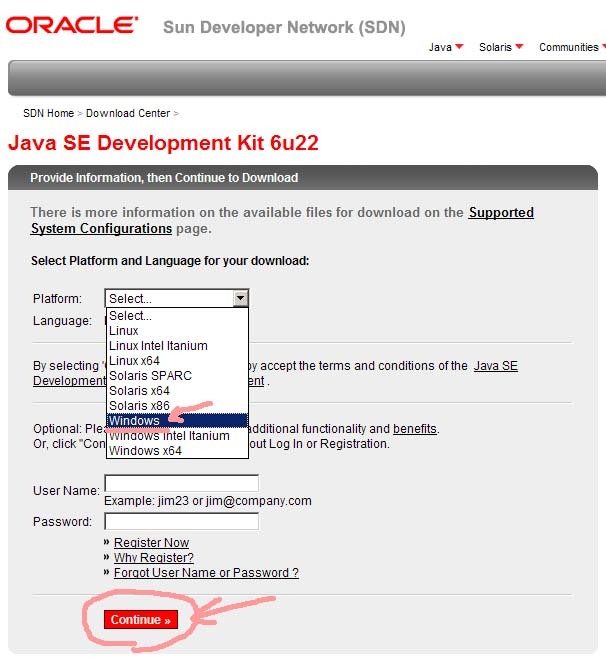Open the Why Register? link
Viewport: 606px width, 670px height.
[x=154, y=558]
